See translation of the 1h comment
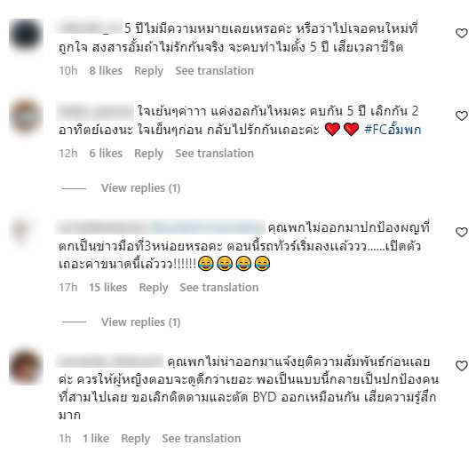 [202, 439]
